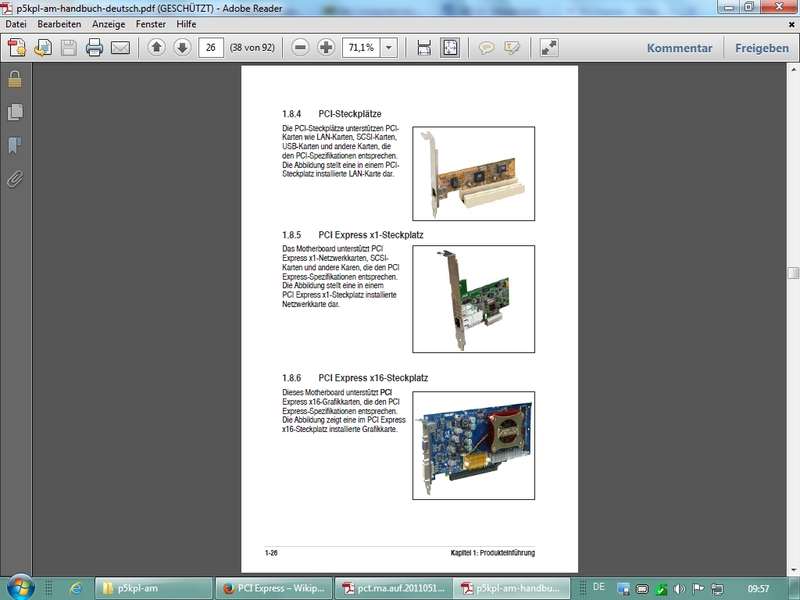Open the Freigeben pane
The height and width of the screenshot is (600, 800).
[762, 48]
